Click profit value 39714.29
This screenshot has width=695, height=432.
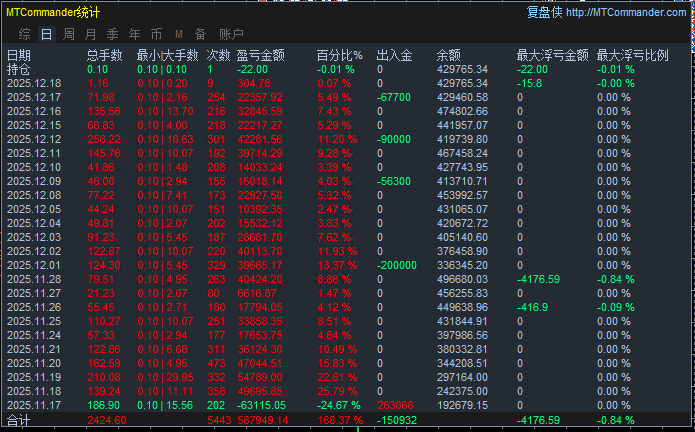260,153
